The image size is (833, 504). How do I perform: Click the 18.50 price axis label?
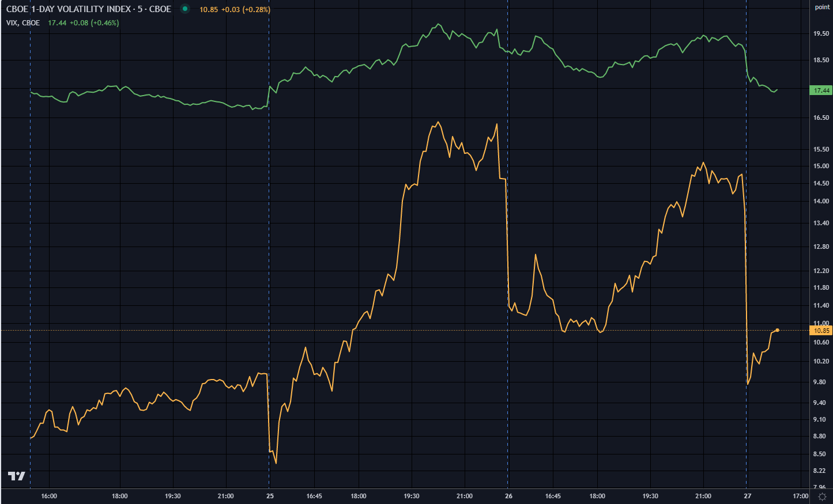click(x=821, y=60)
